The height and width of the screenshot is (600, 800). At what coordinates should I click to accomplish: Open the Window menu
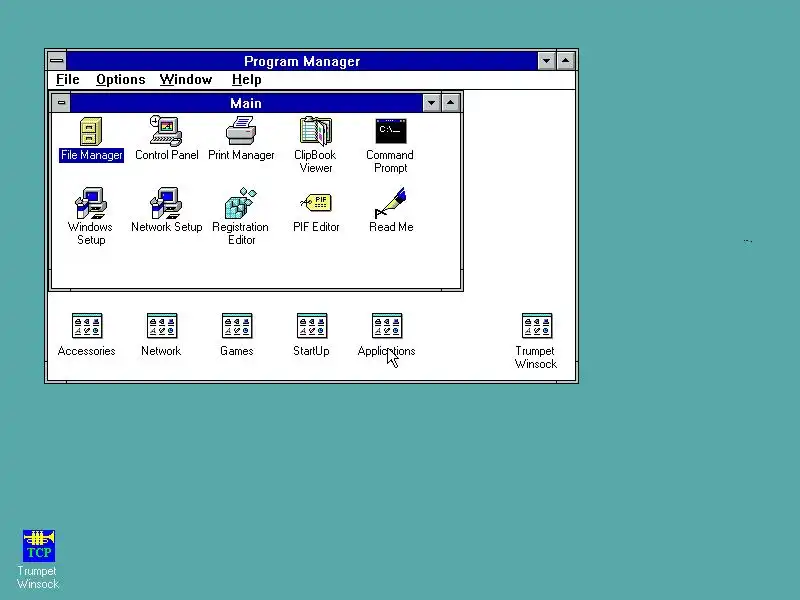(x=186, y=80)
